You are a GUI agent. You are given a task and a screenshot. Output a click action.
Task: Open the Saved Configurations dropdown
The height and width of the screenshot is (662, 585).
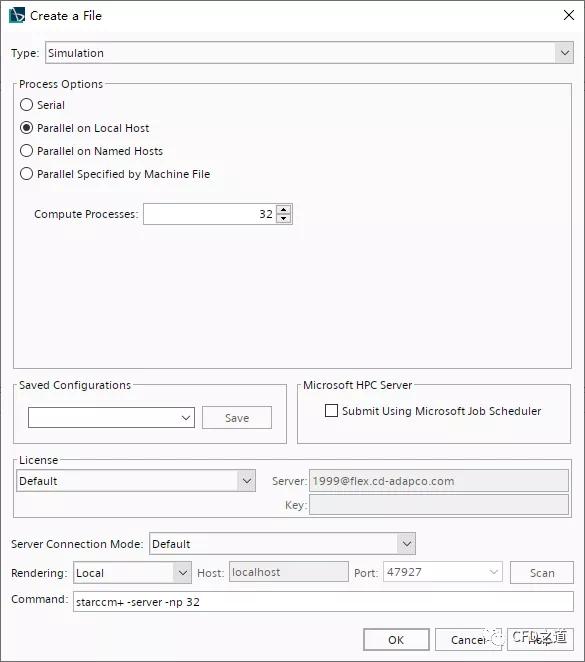(x=111, y=418)
